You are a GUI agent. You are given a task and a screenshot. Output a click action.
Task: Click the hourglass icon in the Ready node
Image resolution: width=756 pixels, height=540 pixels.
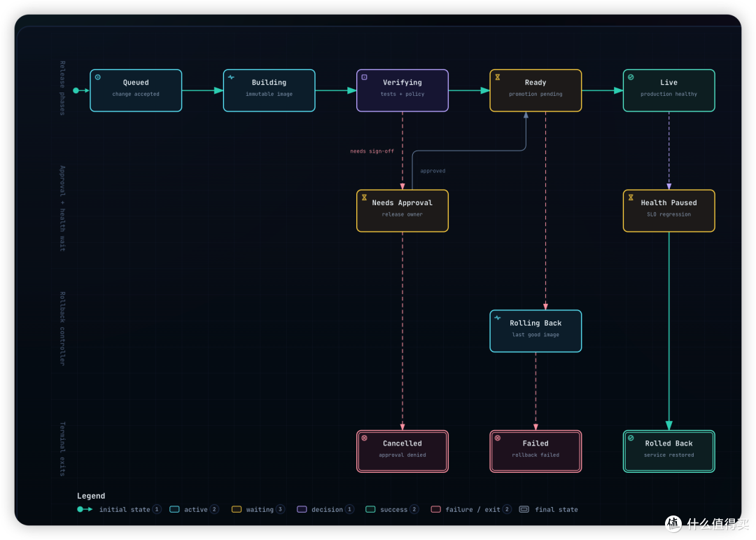(498, 77)
